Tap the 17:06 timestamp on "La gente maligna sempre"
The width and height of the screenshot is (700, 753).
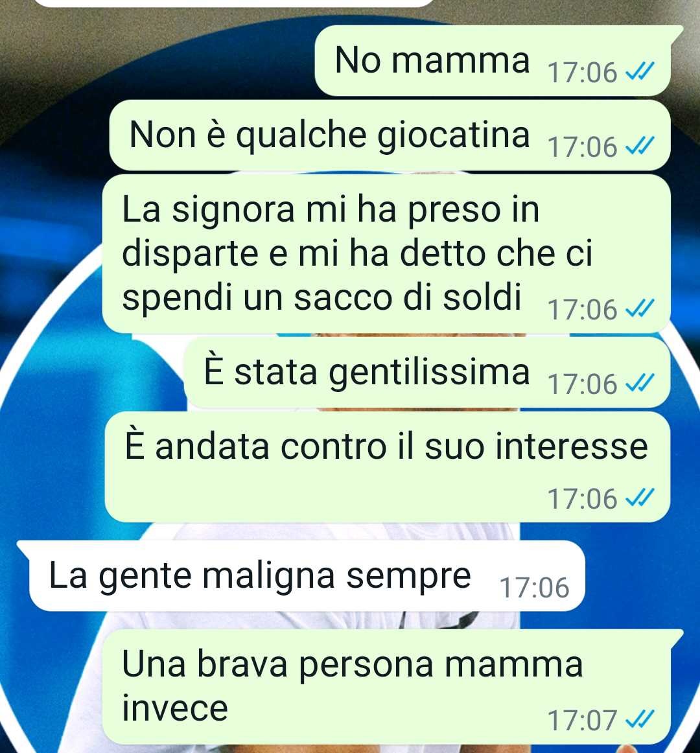point(534,588)
